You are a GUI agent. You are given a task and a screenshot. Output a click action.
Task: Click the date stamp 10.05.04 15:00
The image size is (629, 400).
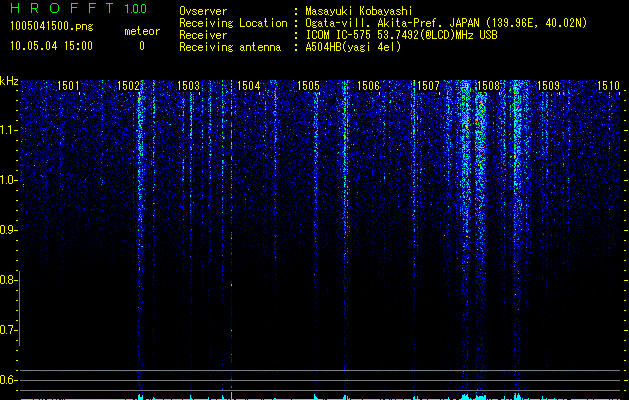tap(51, 46)
